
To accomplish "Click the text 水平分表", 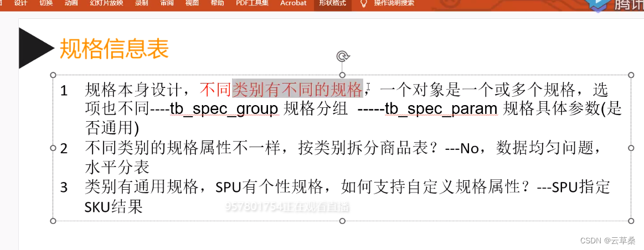I will click(x=117, y=168).
